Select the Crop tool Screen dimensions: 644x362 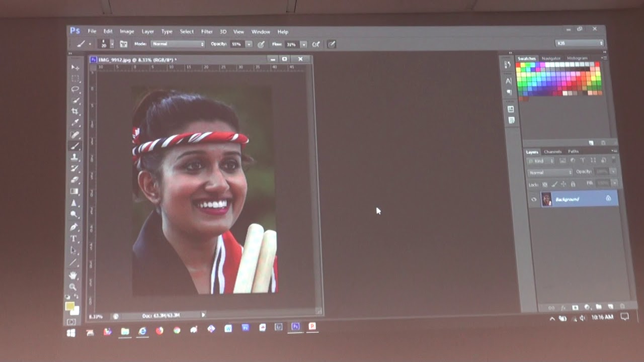pyautogui.click(x=75, y=112)
